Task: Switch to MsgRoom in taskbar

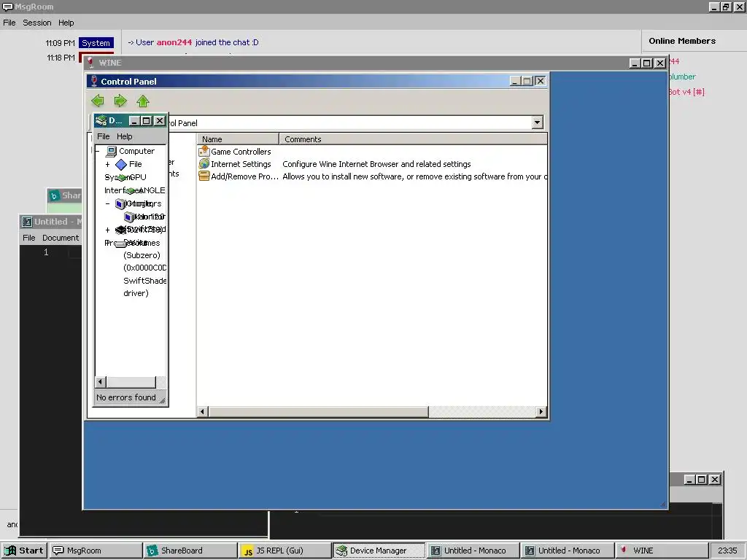Action: [x=96, y=551]
